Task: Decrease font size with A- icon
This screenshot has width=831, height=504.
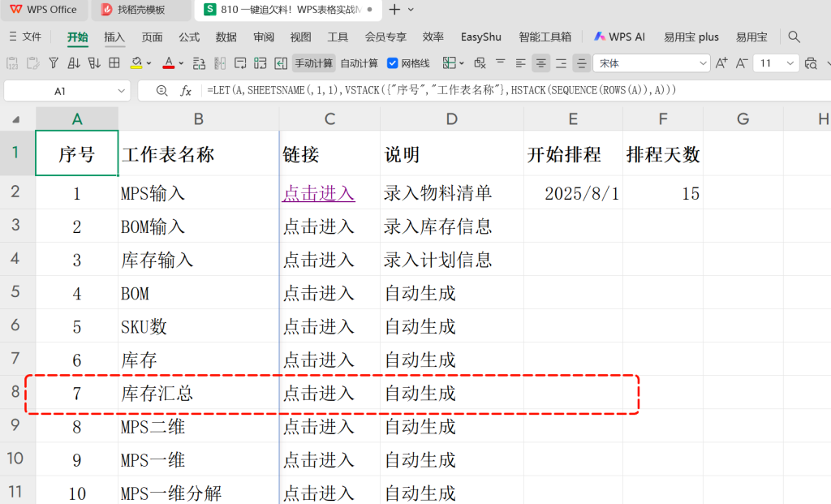Action: (x=742, y=63)
